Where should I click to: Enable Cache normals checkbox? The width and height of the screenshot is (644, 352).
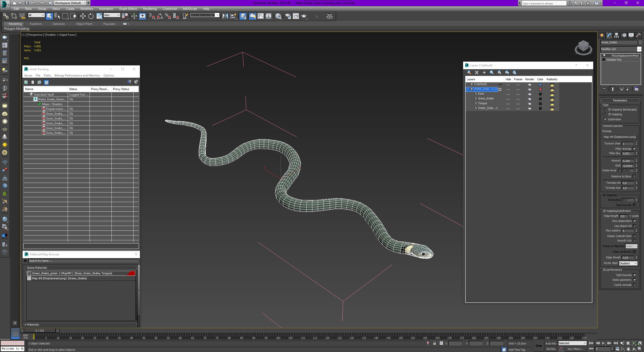pos(634,285)
